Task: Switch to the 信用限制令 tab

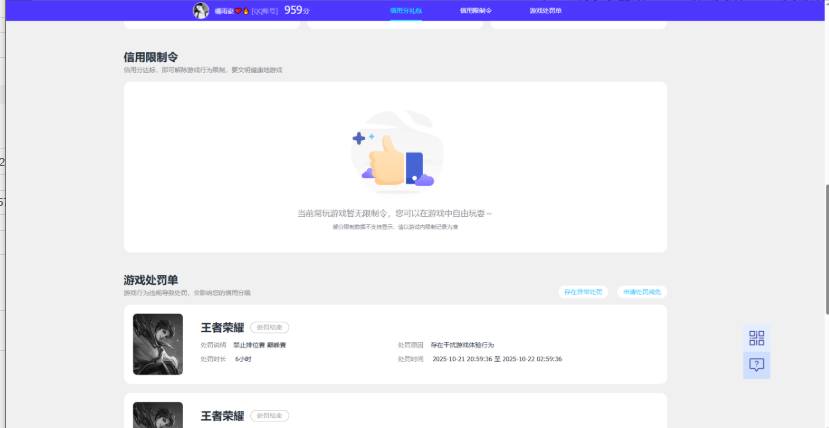Action: point(475,11)
